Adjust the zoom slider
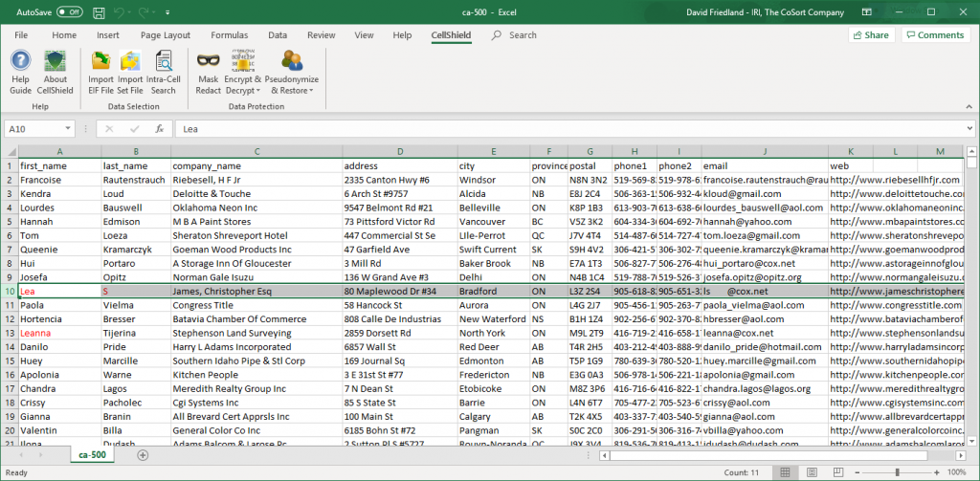This screenshot has height=481, width=980. (898, 471)
